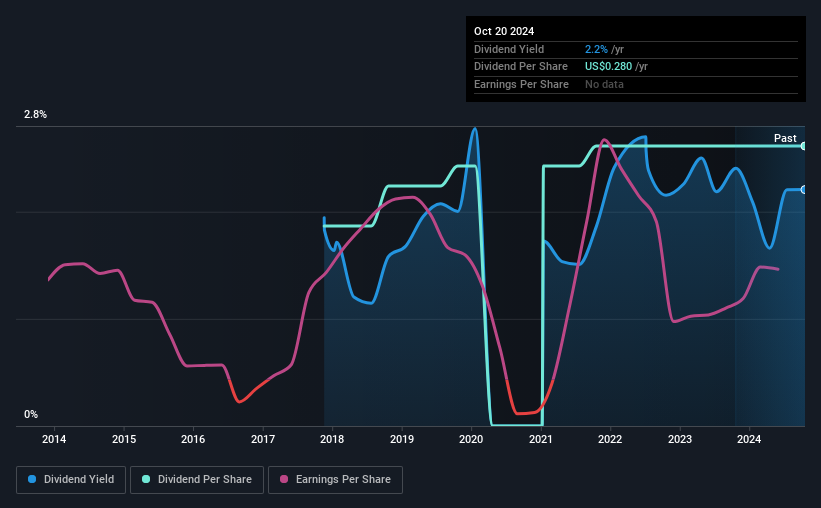Click the 2023 x-axis label
This screenshot has width=821, height=508.
coord(680,439)
